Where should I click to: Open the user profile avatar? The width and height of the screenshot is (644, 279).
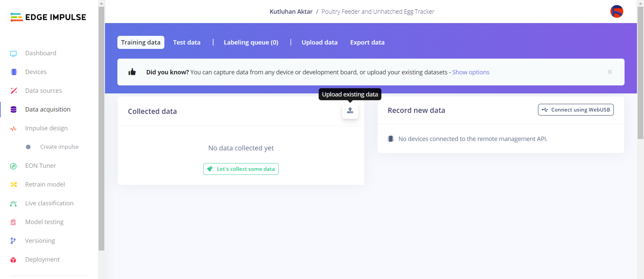[616, 12]
